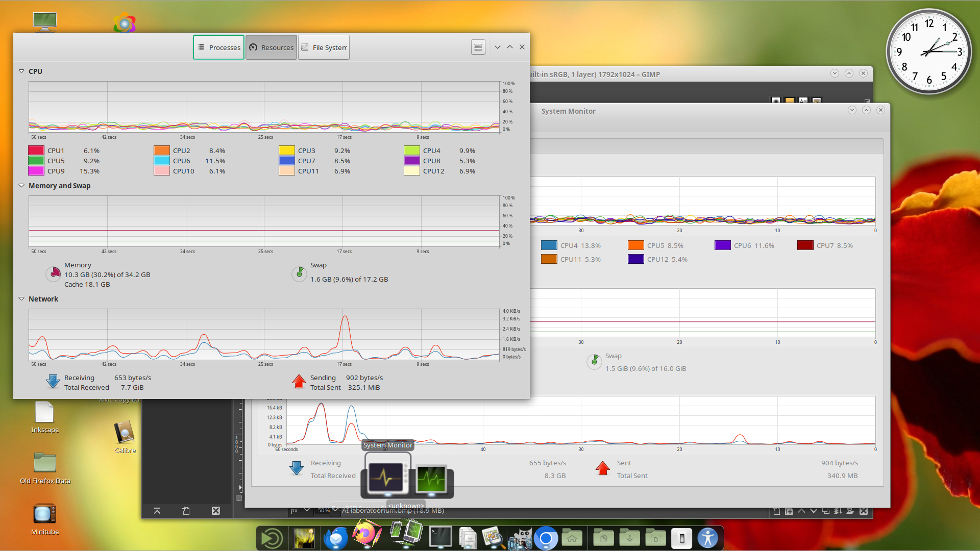This screenshot has height=551, width=980.
Task: Open the Old Firefox Data folder
Action: (x=45, y=468)
